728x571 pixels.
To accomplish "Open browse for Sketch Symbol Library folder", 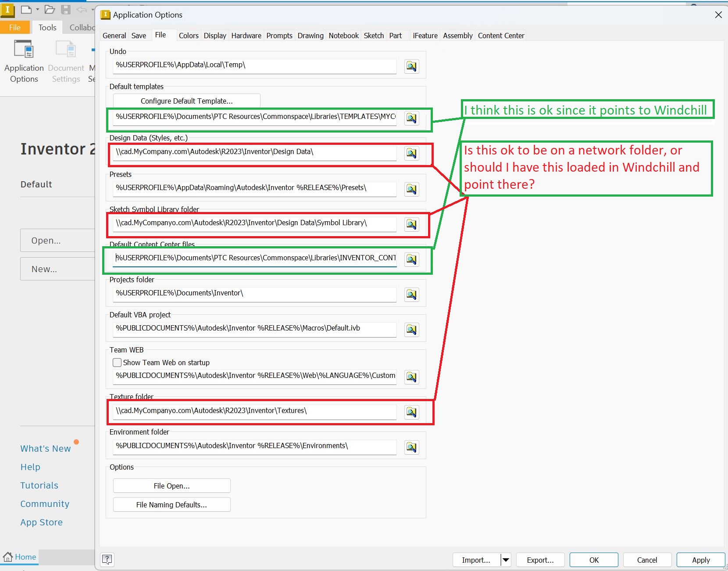I will [x=411, y=224].
